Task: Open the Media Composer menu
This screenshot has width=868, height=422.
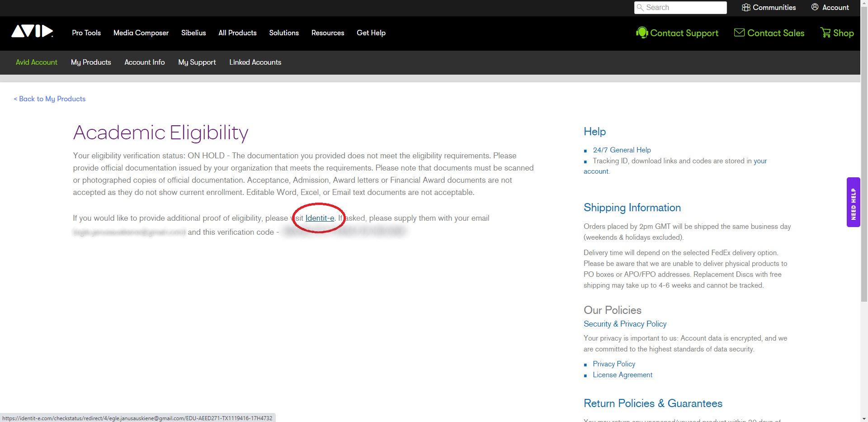Action: coord(141,33)
